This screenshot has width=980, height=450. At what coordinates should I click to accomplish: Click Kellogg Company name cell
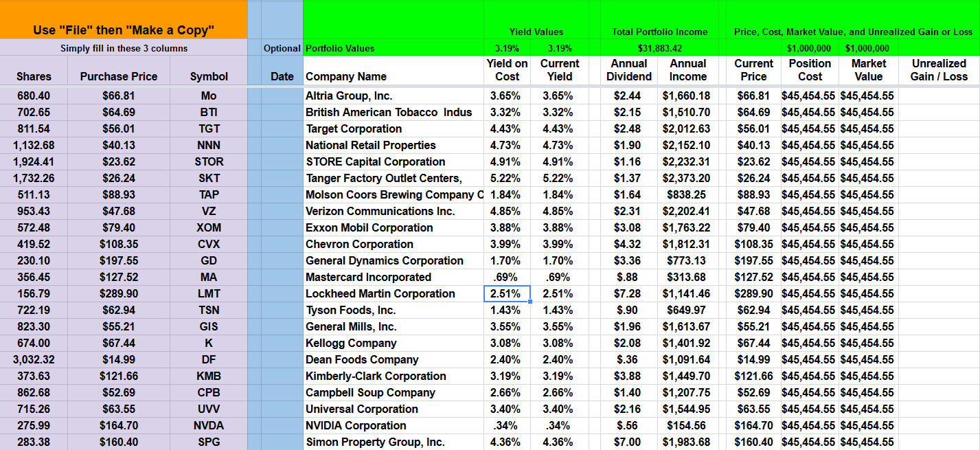394,343
